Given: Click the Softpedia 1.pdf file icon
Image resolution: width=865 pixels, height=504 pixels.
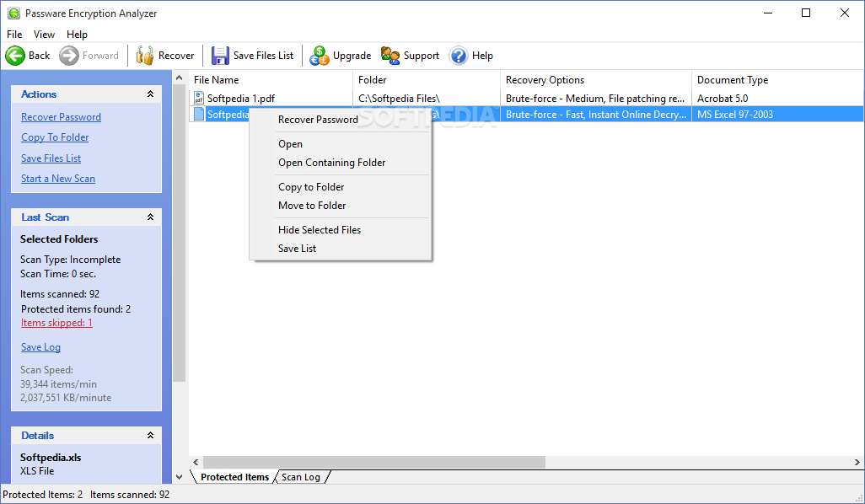Looking at the screenshot, I should click(199, 98).
